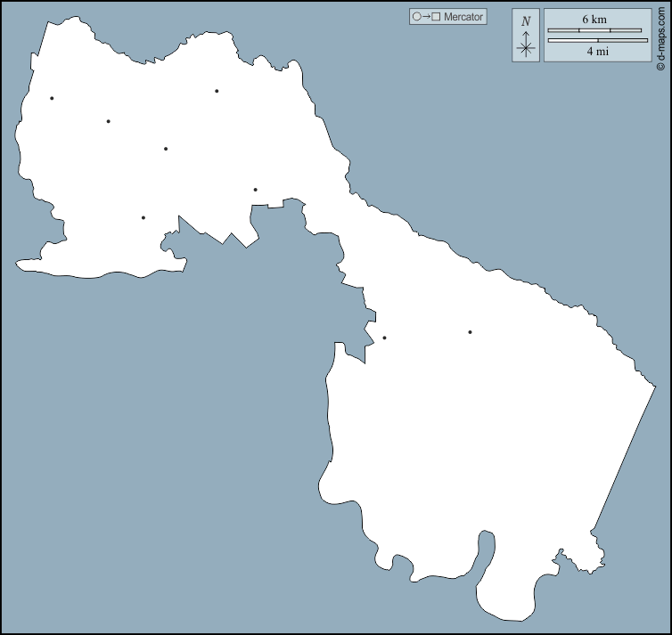Click the second dot from the west edge
Image resolution: width=672 pixels, height=635 pixels.
(108, 121)
